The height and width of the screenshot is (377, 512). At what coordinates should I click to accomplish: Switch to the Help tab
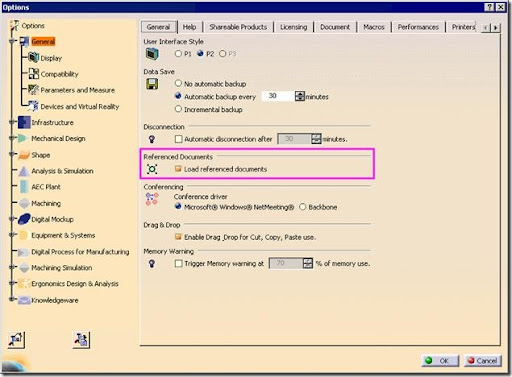[189, 27]
